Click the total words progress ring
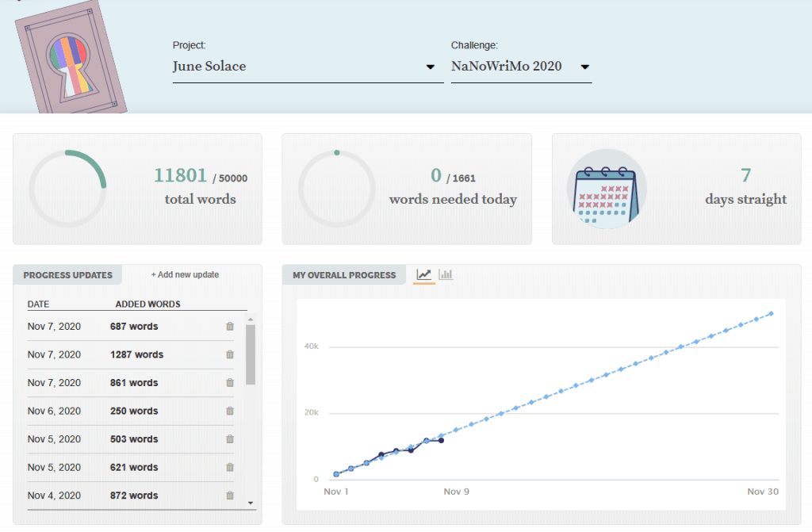The width and height of the screenshot is (812, 532). point(67,189)
